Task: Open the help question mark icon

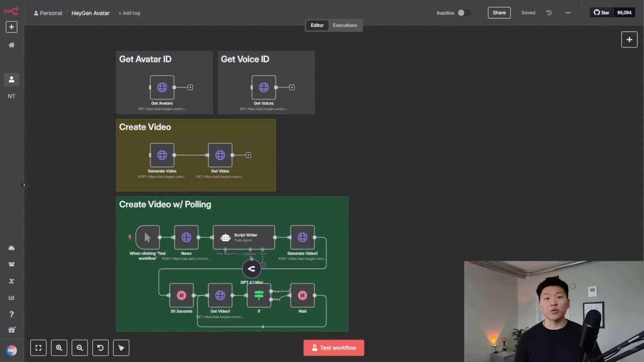Action: pyautogui.click(x=11, y=314)
